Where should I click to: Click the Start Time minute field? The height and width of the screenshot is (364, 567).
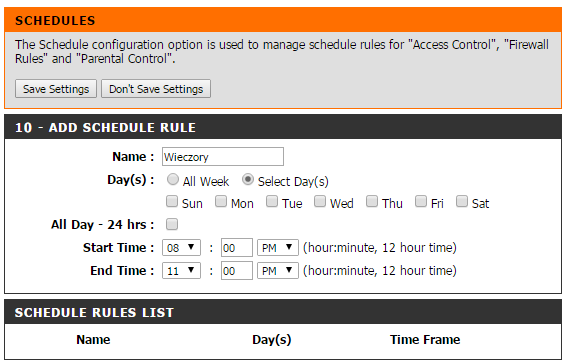[x=236, y=248]
